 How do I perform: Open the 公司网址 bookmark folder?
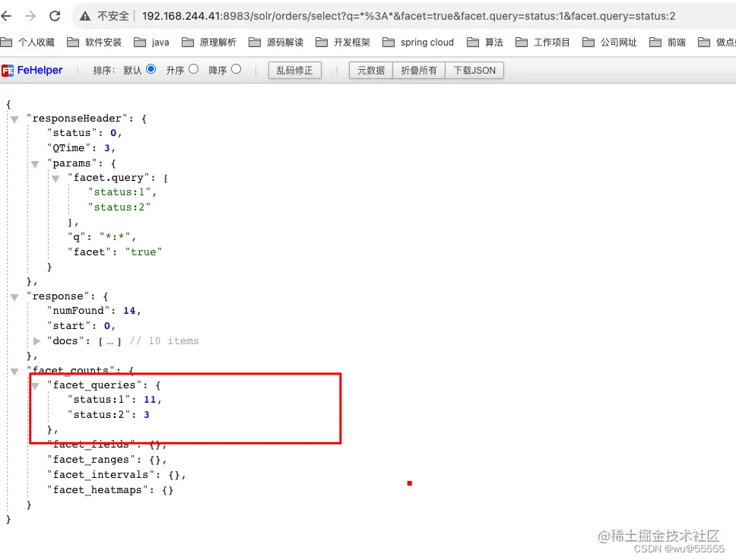610,43
